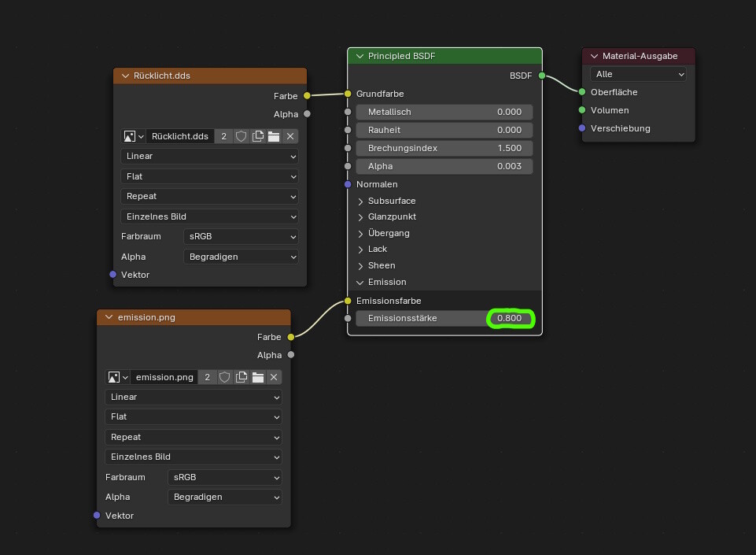The image size is (756, 555).
Task: Click the user count 2 button on emission.png
Action: [x=208, y=377]
